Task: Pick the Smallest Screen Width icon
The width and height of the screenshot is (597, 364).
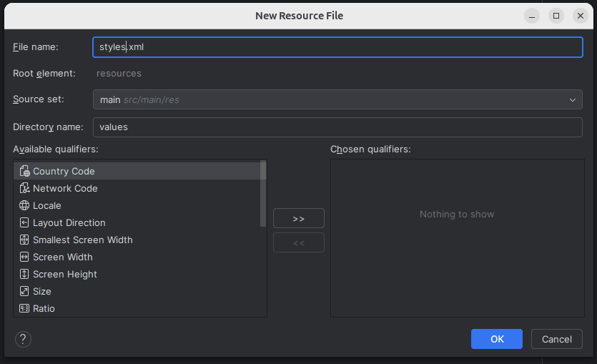Action: tap(24, 240)
